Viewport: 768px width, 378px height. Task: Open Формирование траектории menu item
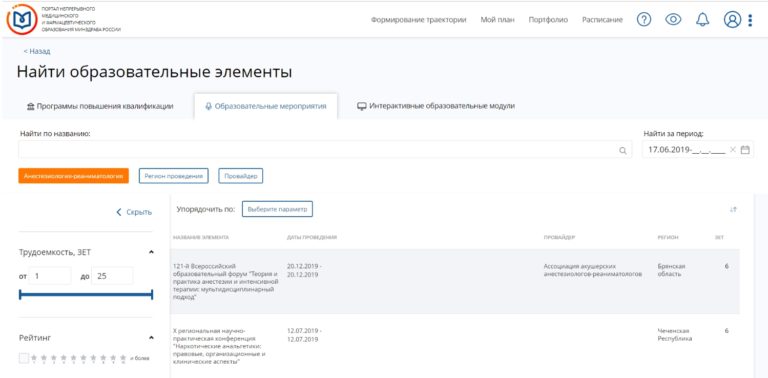(419, 20)
